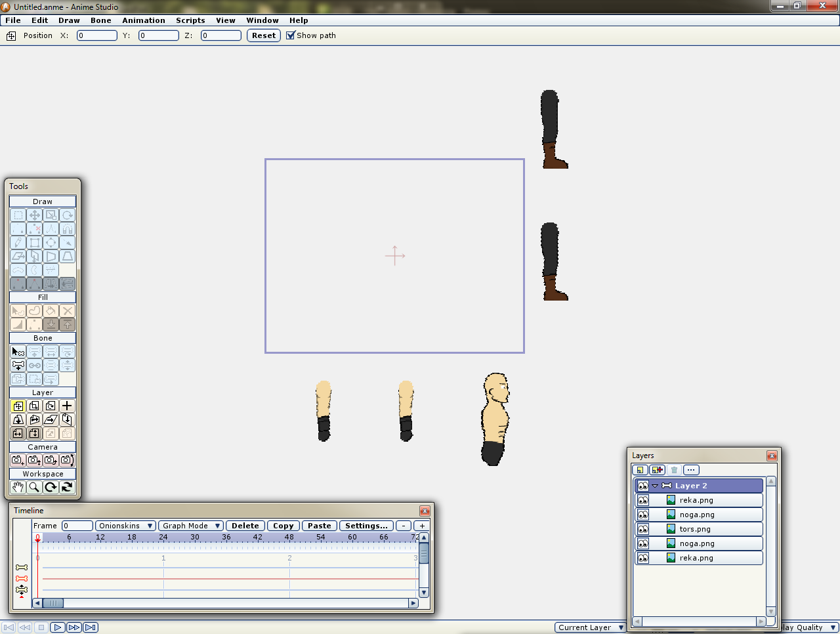Toggle visibility of Layer 2
840x634 pixels.
point(643,486)
